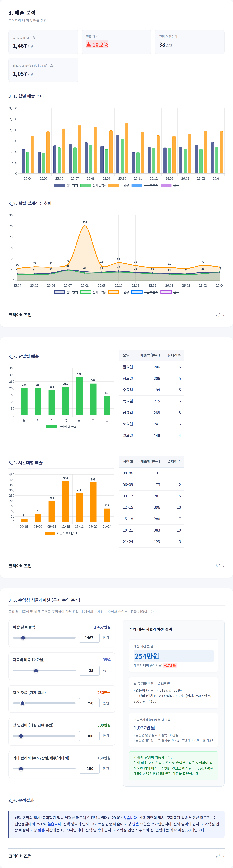The height and width of the screenshot is (868, 233).
Task: Toggle 상계6.7동 legend in the 월별 매출 추이 chart
Action: tap(93, 185)
